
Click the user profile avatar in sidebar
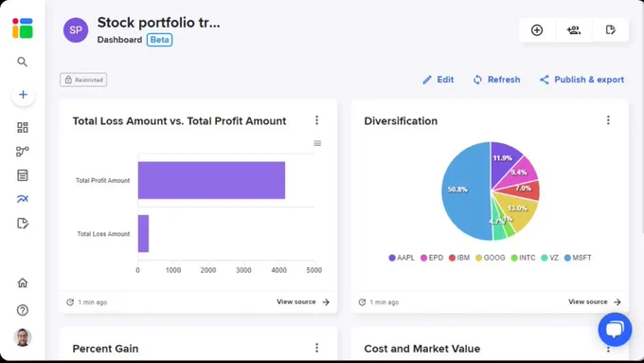point(23,337)
